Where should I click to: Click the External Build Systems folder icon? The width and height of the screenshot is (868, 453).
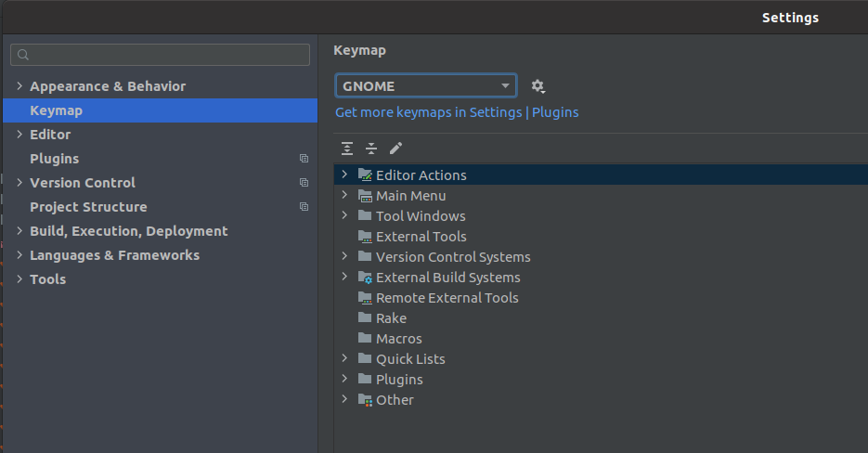(x=365, y=278)
